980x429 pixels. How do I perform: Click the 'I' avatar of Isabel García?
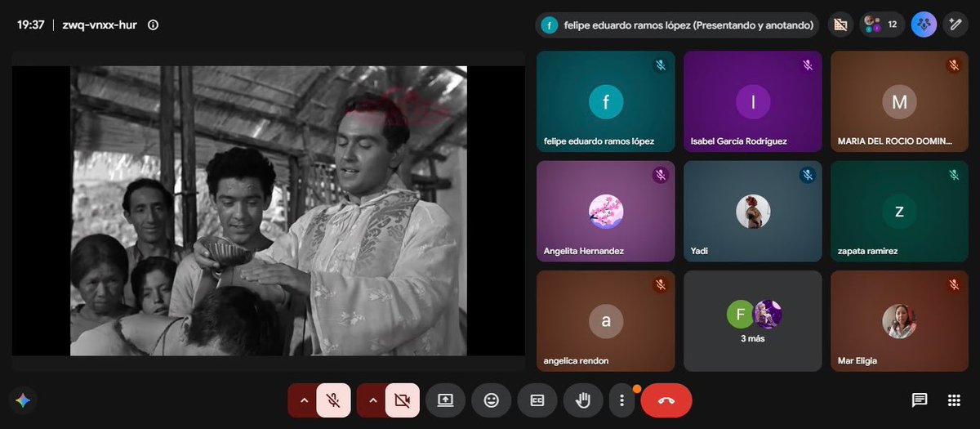[x=753, y=102]
